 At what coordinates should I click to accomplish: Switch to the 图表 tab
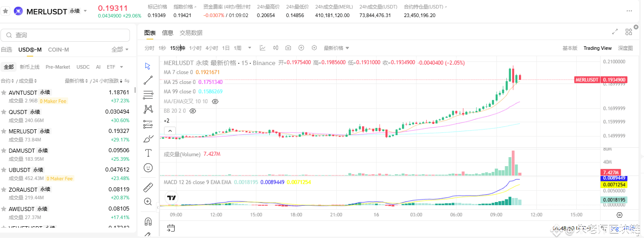point(150,32)
